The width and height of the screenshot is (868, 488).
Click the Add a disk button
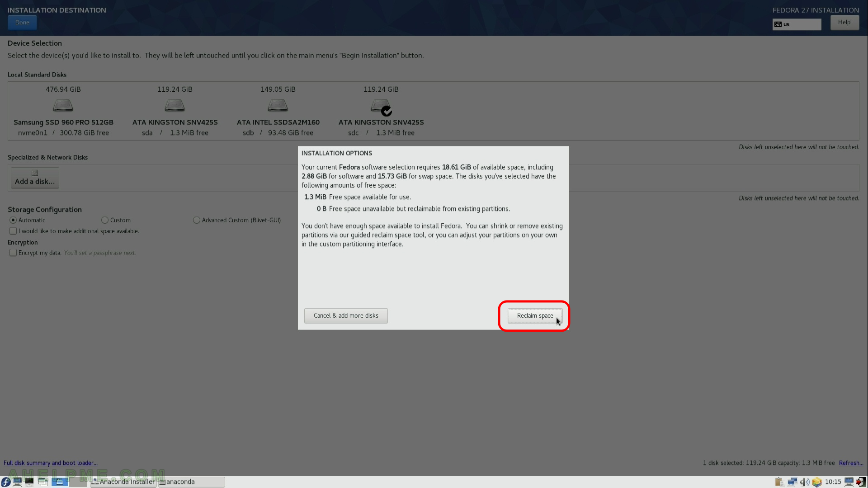point(35,178)
